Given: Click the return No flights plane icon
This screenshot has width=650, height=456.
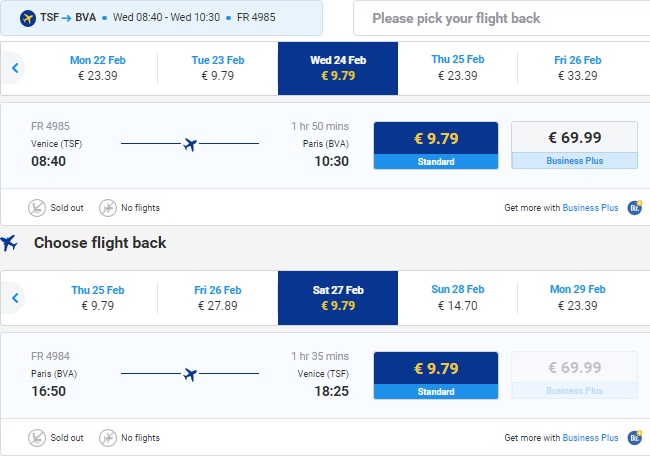Looking at the screenshot, I should [107, 438].
